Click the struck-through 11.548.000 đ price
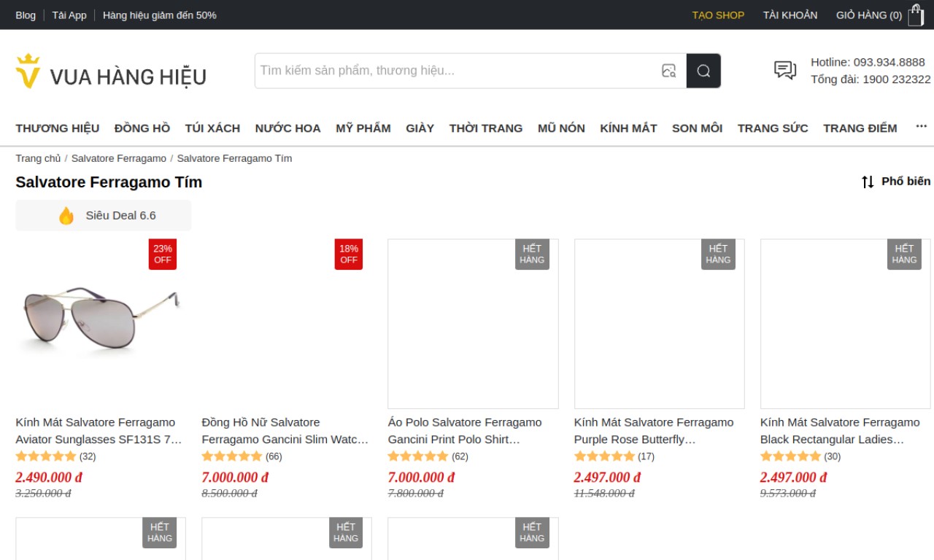The width and height of the screenshot is (934, 560). (x=604, y=494)
